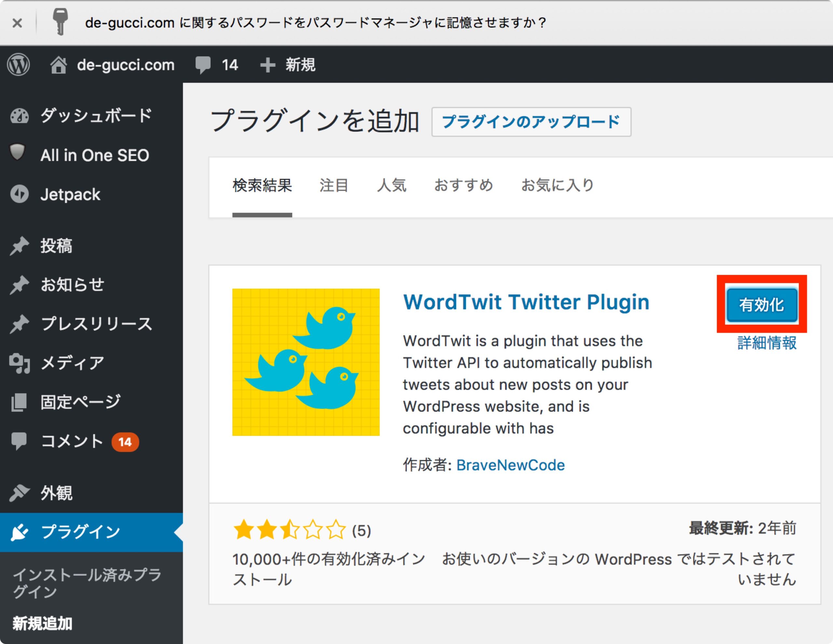The height and width of the screenshot is (644, 833).
Task: Open 投稿 menu item
Action: pos(56,246)
